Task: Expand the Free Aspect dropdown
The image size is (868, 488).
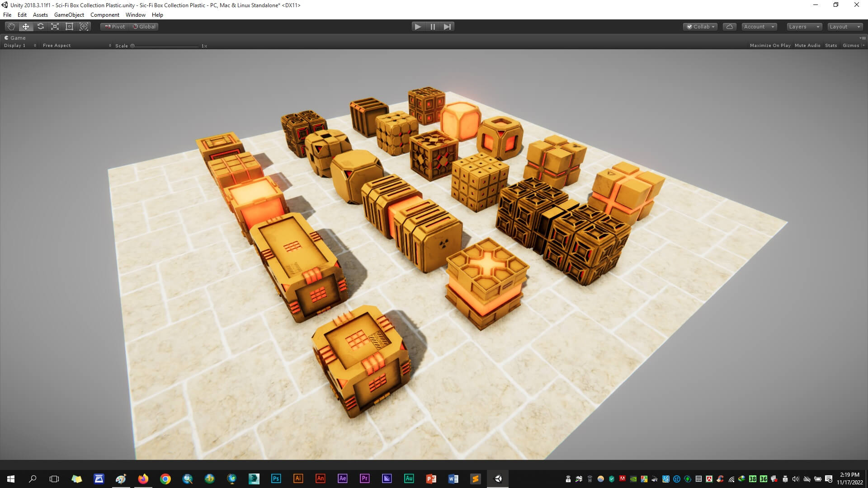Action: pyautogui.click(x=76, y=46)
